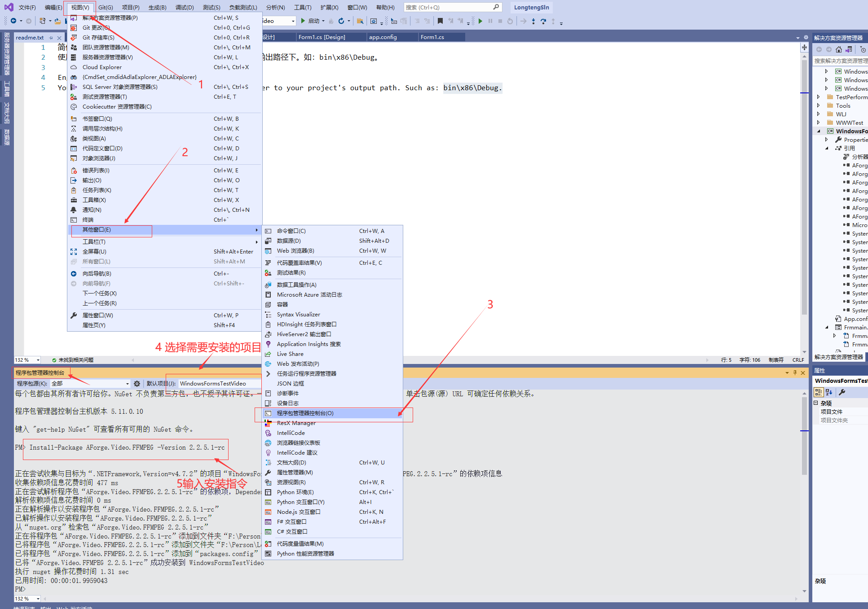This screenshot has width=868, height=609.
Task: Select WWWTest folder in Solution Explorer
Action: pos(849,123)
